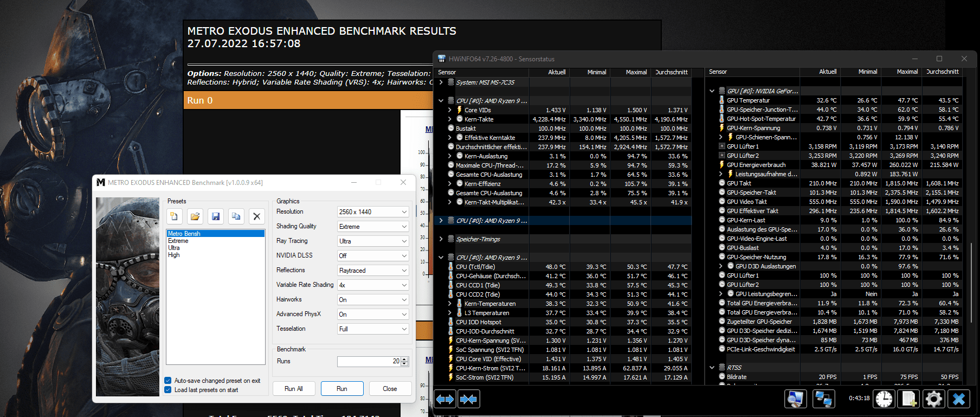980x417 pixels.
Task: Select the CPU IOD Hotspot row
Action: [x=563, y=322]
